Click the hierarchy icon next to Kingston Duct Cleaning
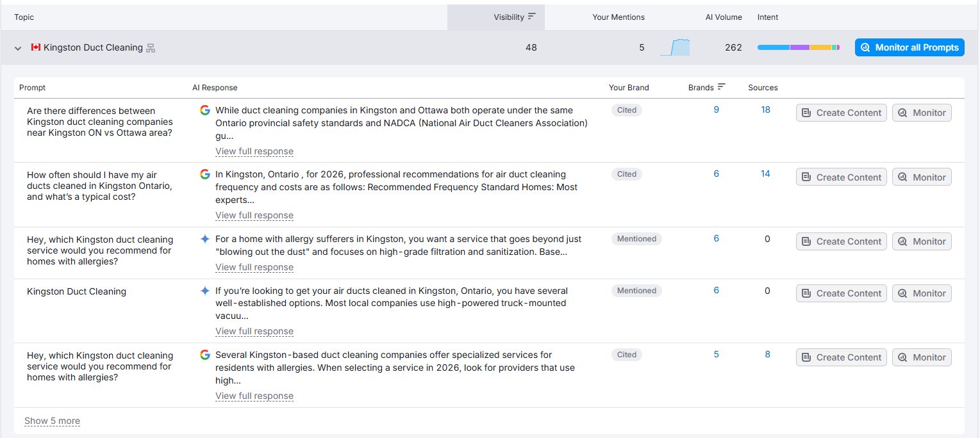Image resolution: width=980 pixels, height=438 pixels. 151,48
